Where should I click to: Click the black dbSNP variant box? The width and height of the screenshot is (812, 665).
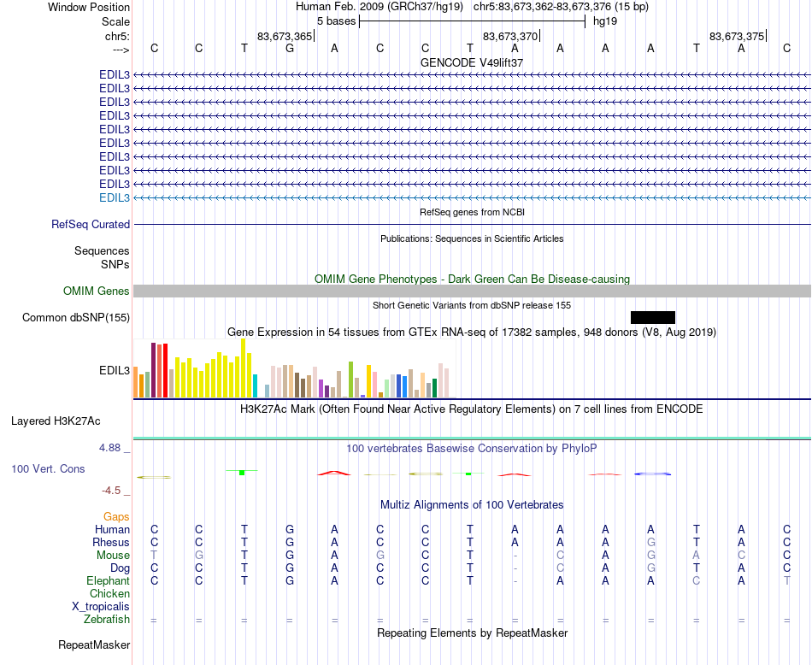pos(653,317)
